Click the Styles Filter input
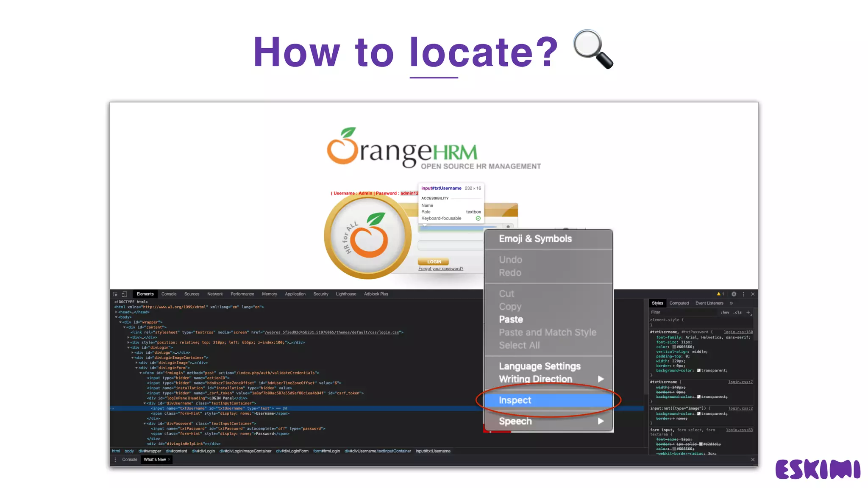The height and width of the screenshot is (488, 868). click(x=682, y=312)
